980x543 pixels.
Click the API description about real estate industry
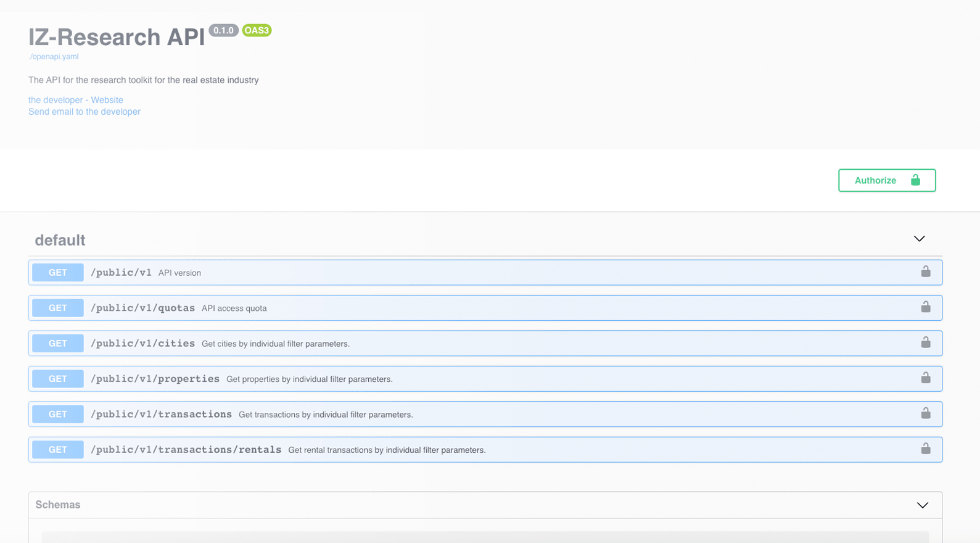tap(144, 80)
